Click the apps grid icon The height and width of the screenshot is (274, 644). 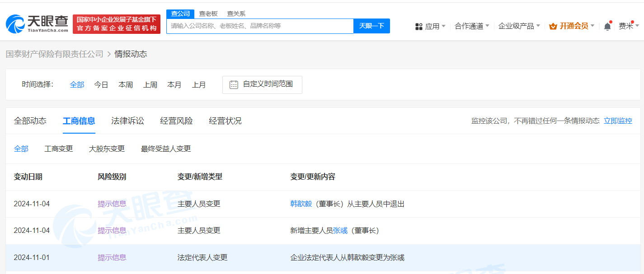tap(418, 27)
